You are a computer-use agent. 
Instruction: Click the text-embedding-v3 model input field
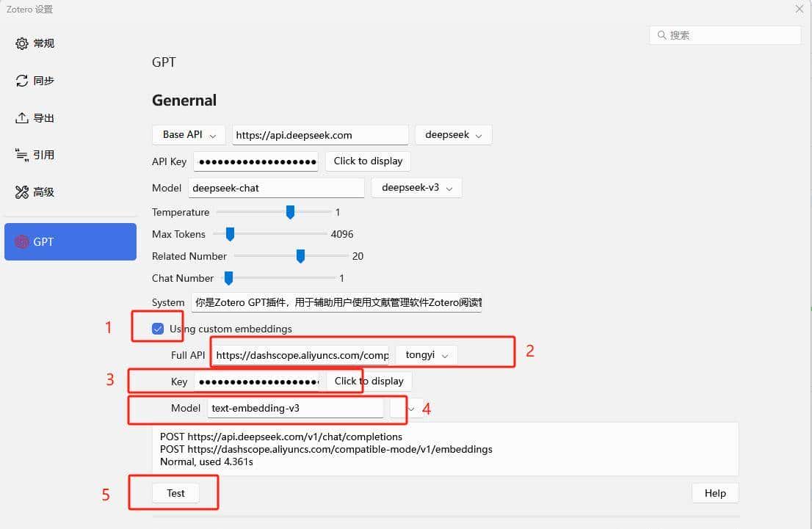[x=295, y=408]
